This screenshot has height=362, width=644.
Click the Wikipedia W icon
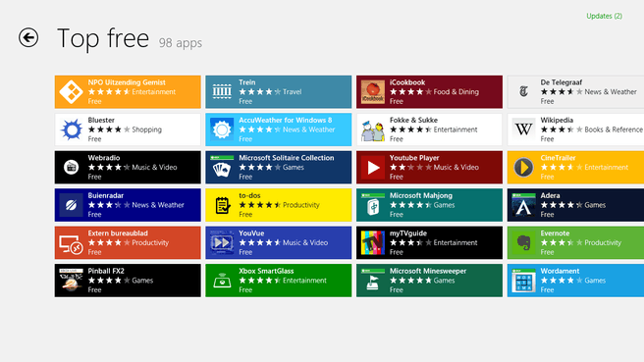[523, 129]
